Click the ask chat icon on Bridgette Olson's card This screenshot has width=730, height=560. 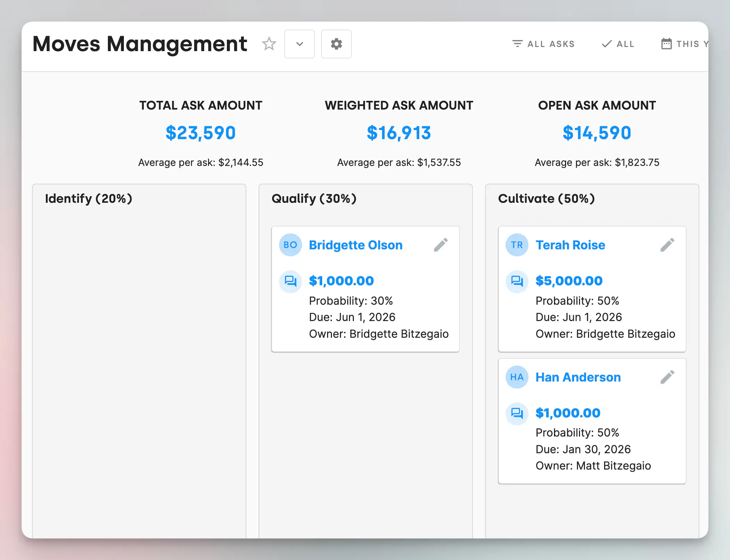tap(290, 281)
